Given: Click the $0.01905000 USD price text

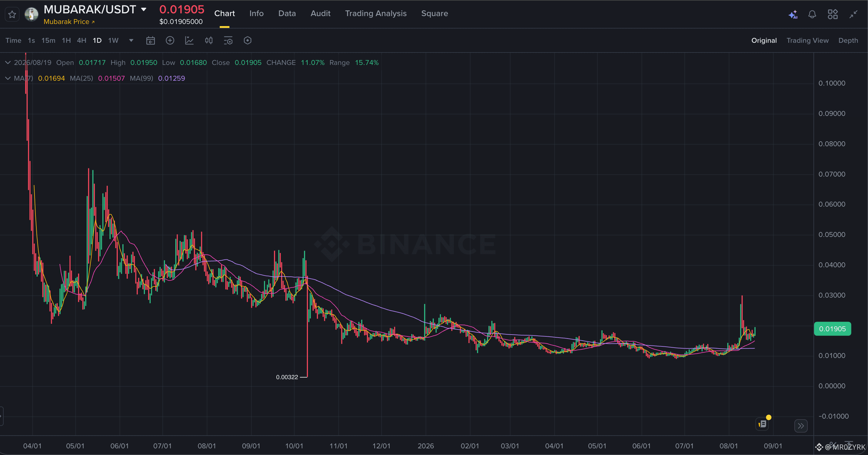Looking at the screenshot, I should (x=181, y=22).
